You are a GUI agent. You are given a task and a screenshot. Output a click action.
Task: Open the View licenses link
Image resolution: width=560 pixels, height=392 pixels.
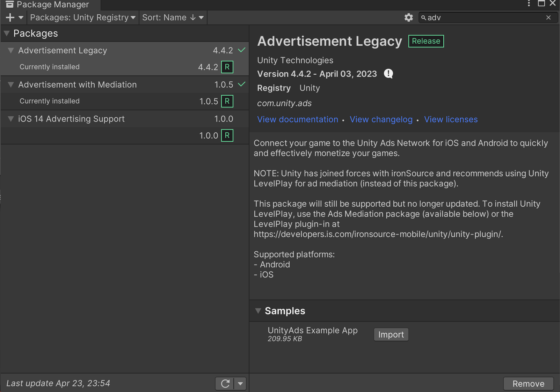pyautogui.click(x=451, y=119)
